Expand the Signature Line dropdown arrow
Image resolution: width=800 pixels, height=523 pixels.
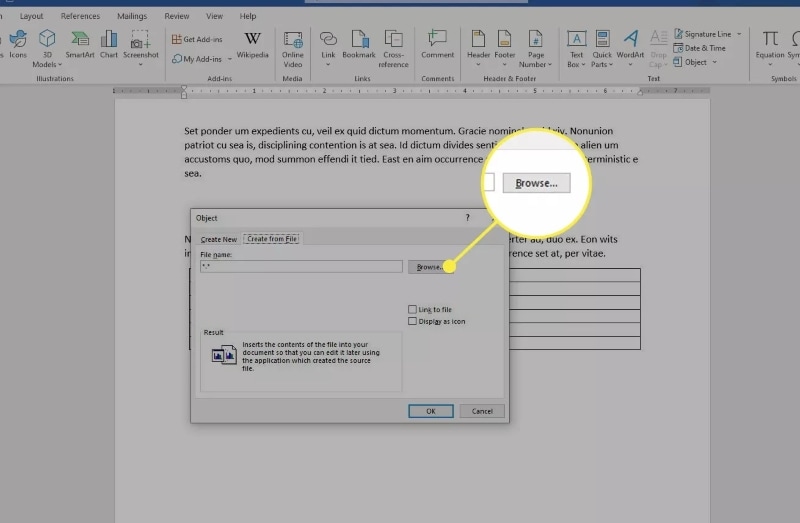coord(739,34)
